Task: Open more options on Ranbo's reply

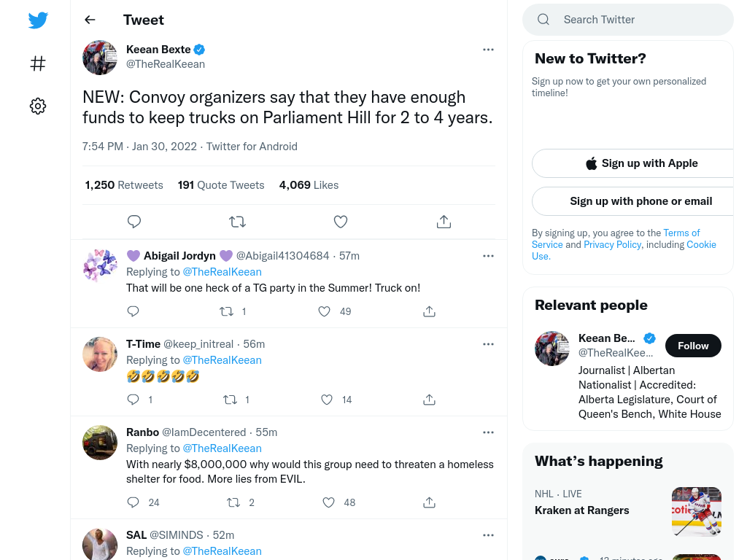Action: coord(488,432)
